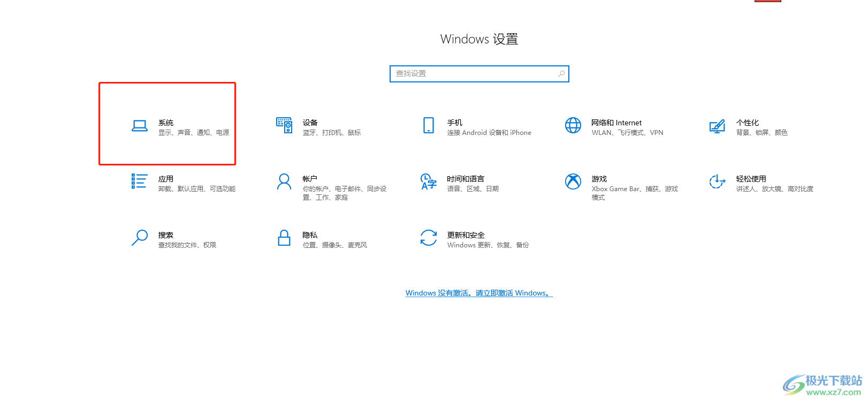Select the 搜索 heading text
The image size is (868, 401).
(166, 235)
